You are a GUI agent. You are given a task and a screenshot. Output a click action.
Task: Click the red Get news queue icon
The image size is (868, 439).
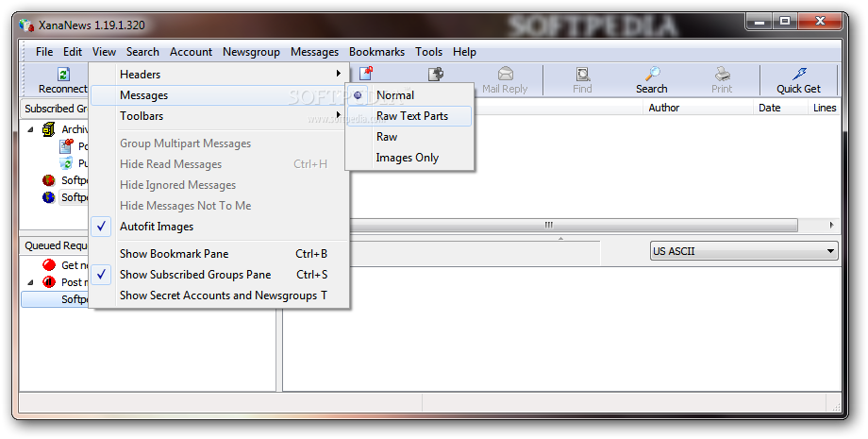click(49, 265)
